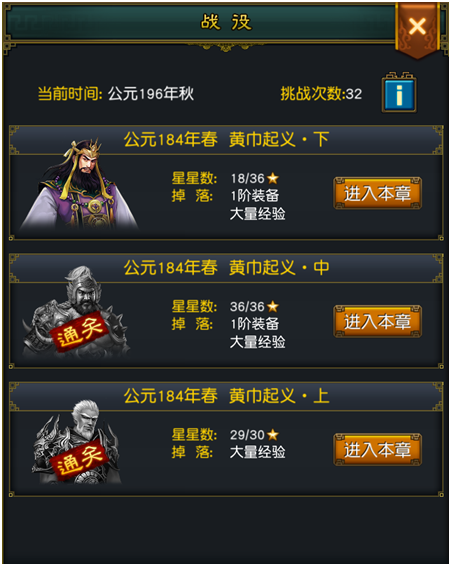Close the 战役 campaign panel
Image resolution: width=451 pixels, height=566 pixels.
click(417, 30)
